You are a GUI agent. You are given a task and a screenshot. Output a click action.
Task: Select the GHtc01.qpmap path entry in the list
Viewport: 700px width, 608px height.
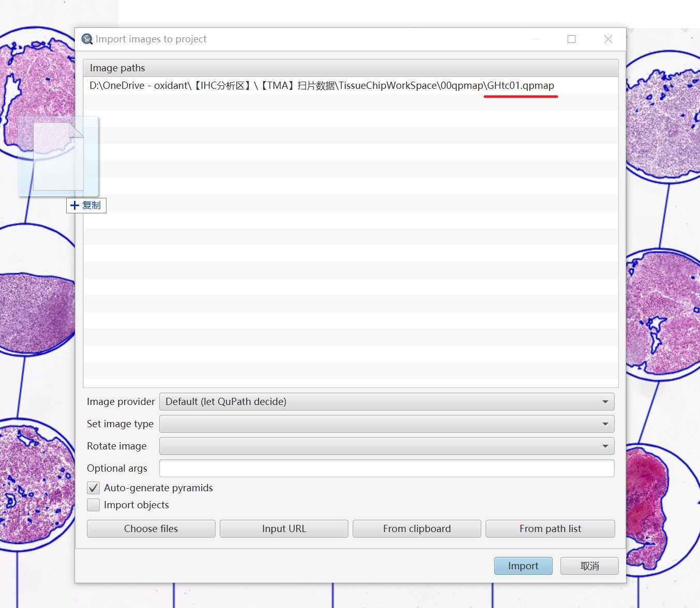tap(351, 86)
